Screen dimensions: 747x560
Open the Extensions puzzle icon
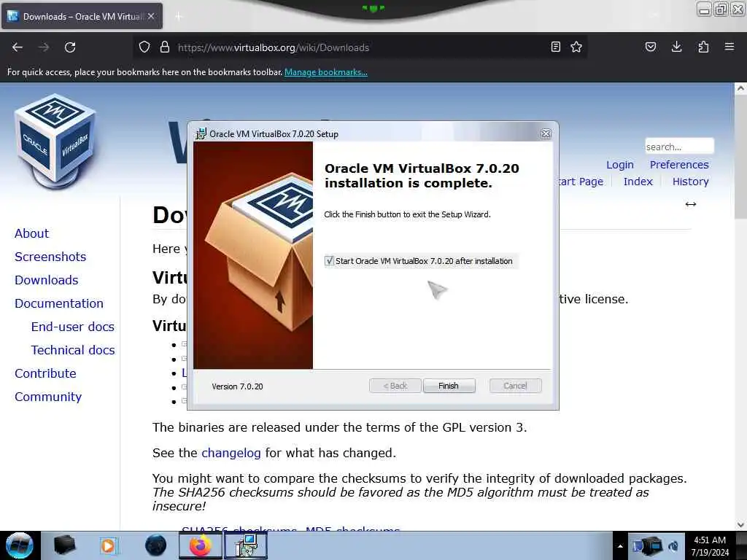point(703,47)
